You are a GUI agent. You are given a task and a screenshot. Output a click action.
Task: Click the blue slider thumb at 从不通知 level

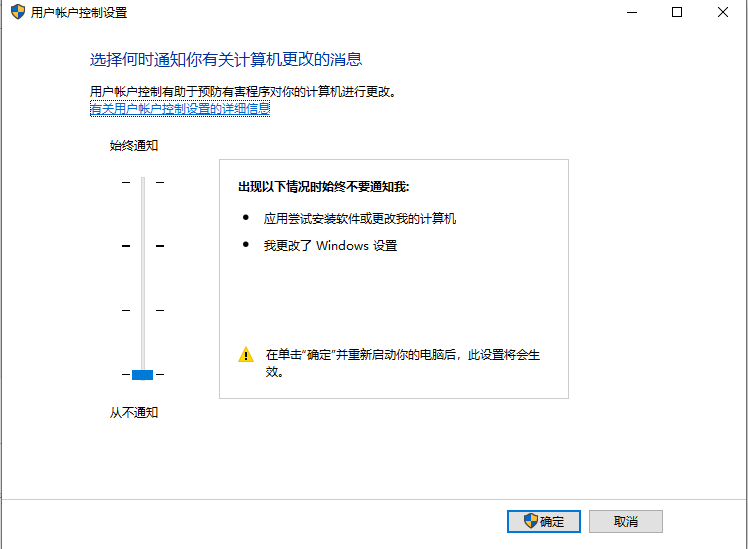click(142, 375)
